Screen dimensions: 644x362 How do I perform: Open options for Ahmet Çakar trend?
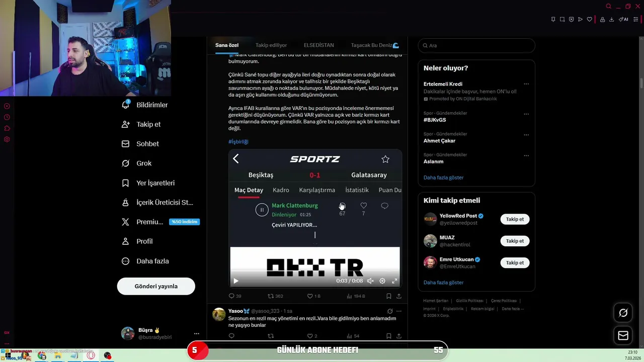(526, 135)
